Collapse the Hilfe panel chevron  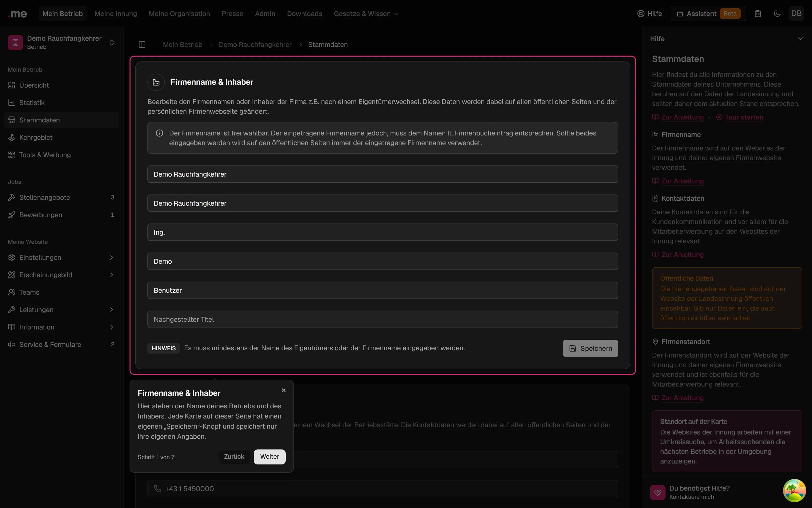800,39
